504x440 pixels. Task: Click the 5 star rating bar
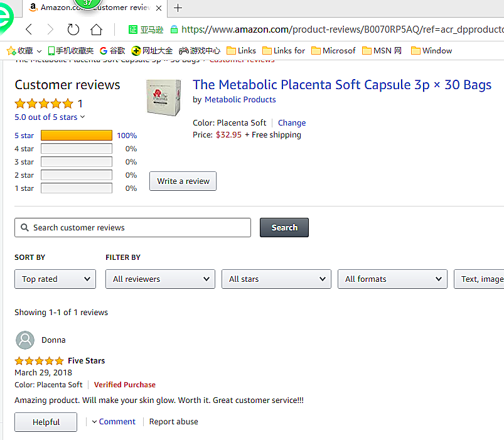coord(77,136)
